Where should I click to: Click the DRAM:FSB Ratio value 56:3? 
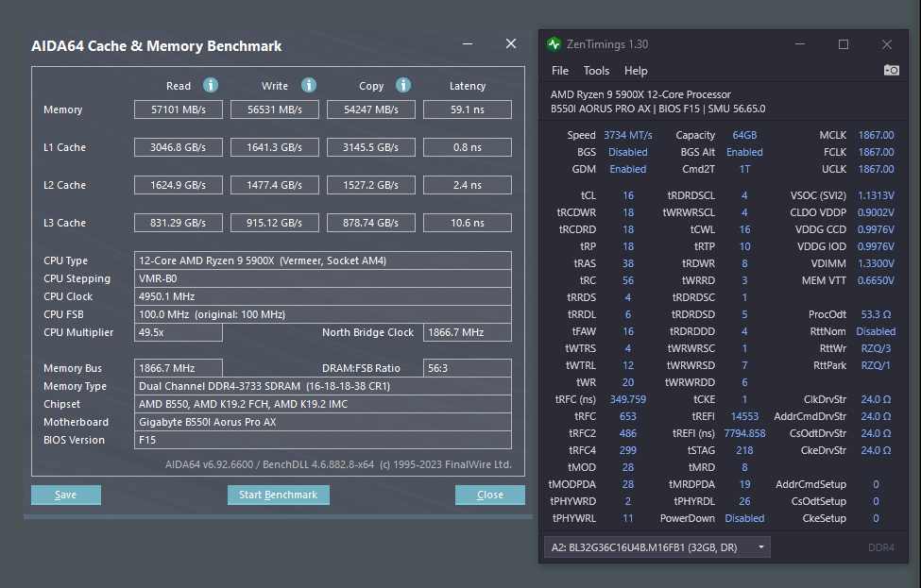[x=468, y=368]
